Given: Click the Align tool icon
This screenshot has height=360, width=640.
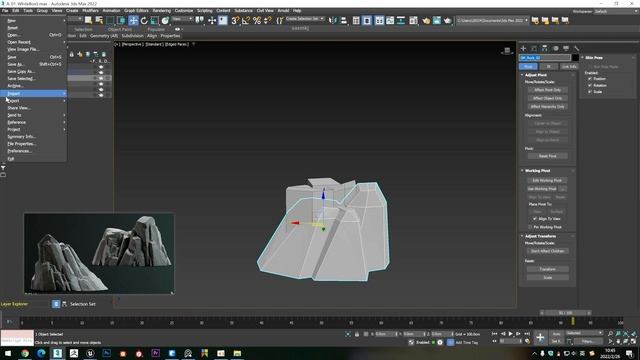Looking at the screenshot, I should (x=343, y=20).
